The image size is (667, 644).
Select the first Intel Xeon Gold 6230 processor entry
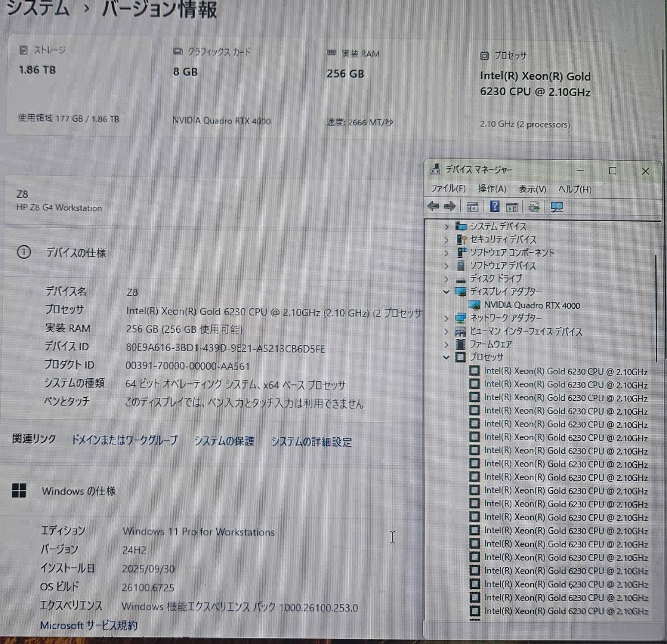coord(565,371)
